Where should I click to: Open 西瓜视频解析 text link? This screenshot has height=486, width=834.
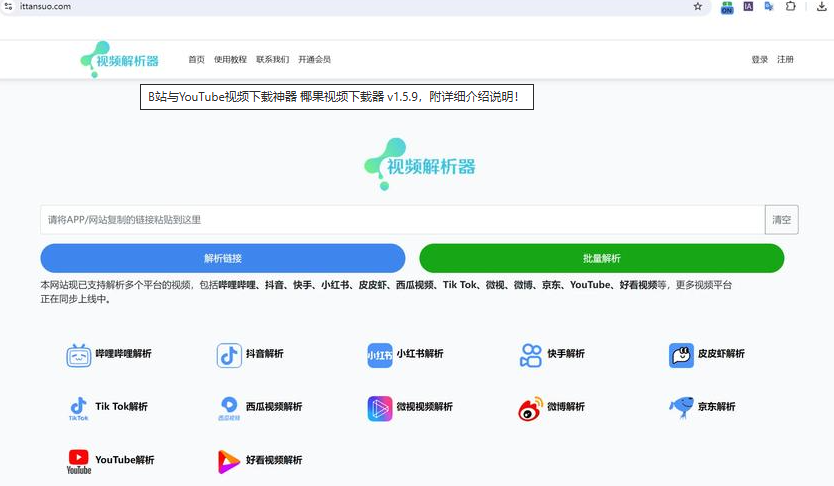(x=274, y=407)
